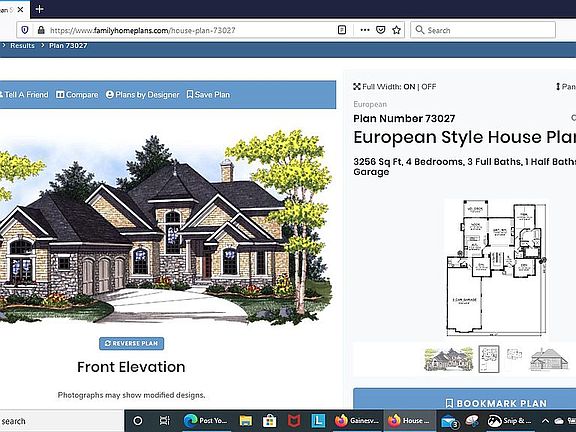Open the blue L app in taskbar

click(318, 421)
